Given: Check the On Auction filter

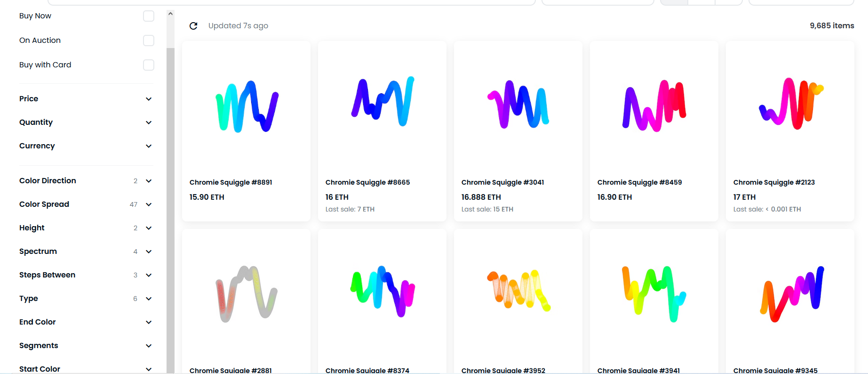Looking at the screenshot, I should 149,41.
